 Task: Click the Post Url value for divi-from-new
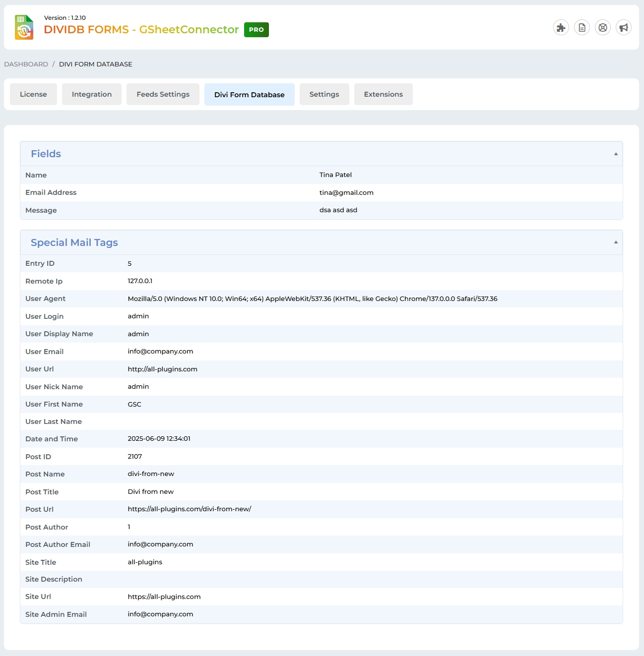click(x=189, y=509)
